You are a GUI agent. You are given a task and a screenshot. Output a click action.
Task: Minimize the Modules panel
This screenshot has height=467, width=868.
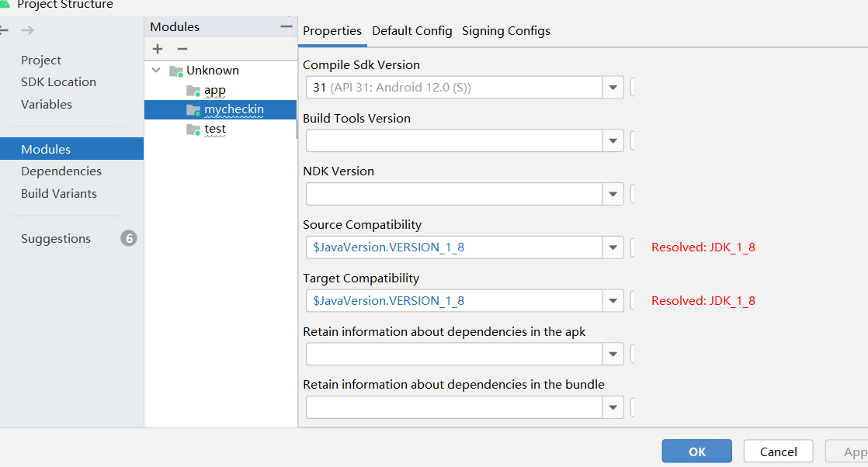click(286, 26)
